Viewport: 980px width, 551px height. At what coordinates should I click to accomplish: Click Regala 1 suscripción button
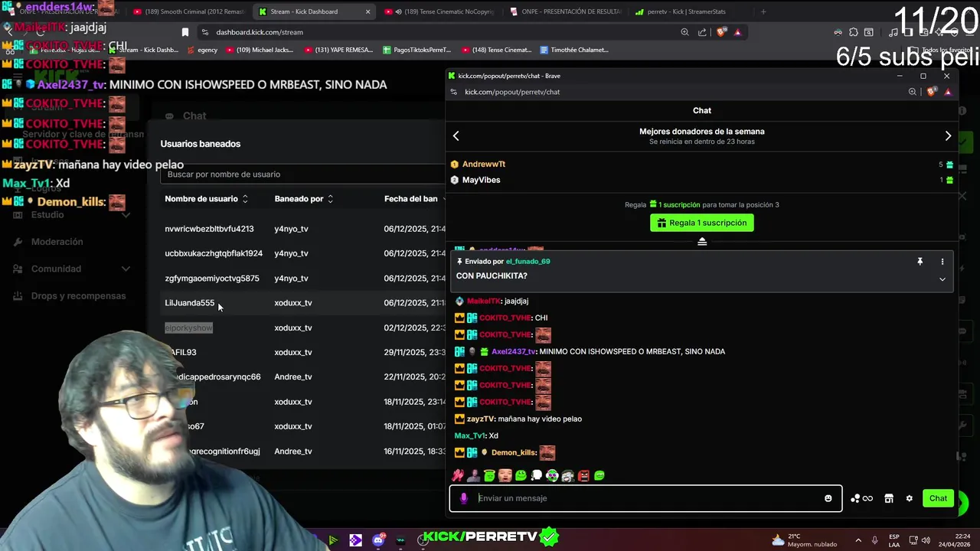point(702,223)
